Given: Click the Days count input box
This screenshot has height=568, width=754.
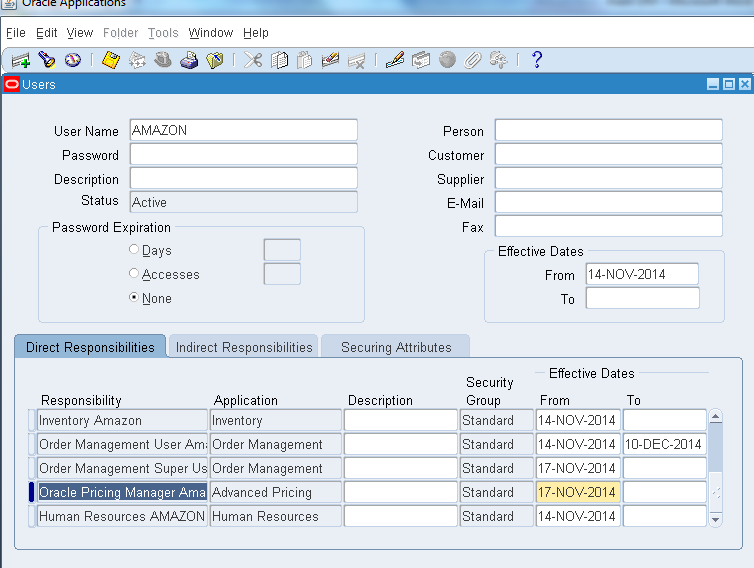Looking at the screenshot, I should point(282,250).
